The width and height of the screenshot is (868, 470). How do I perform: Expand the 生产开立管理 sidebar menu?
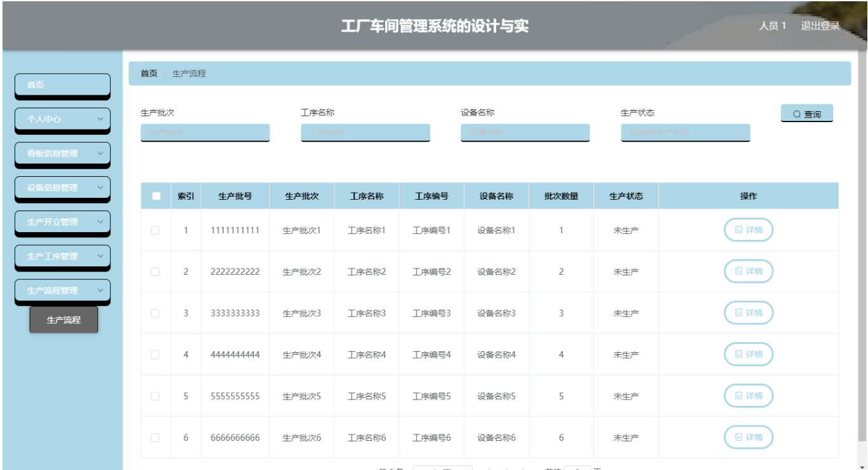pos(62,222)
